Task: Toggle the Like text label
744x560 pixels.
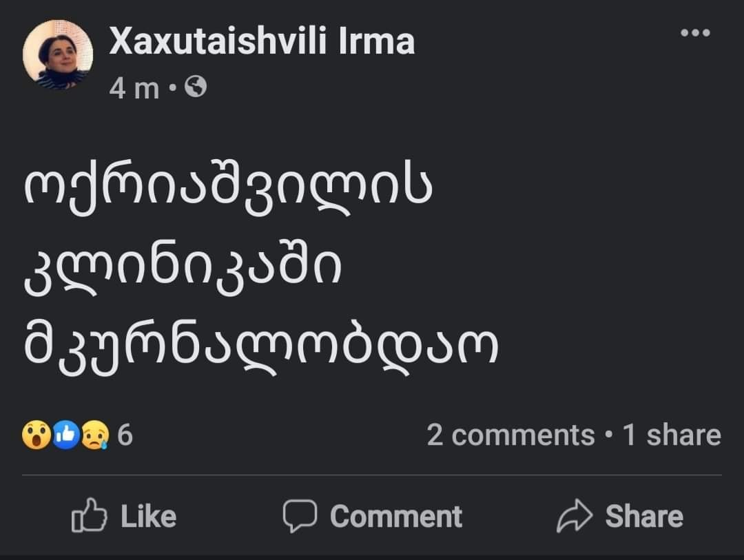Action: (148, 517)
